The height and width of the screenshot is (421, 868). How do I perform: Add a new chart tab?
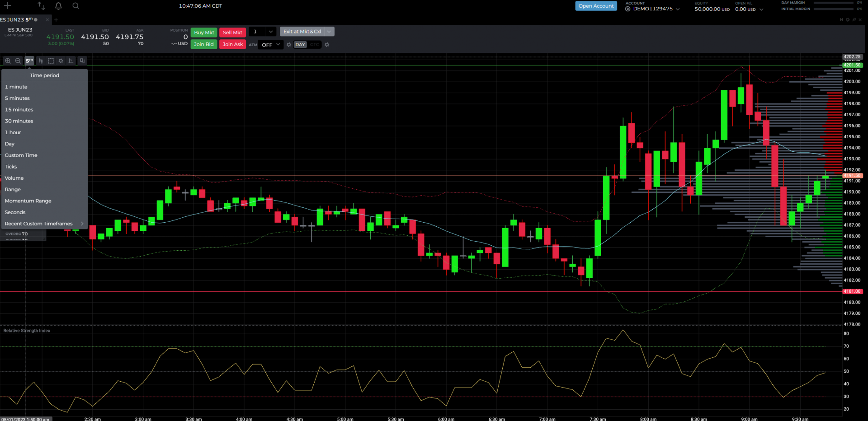coord(56,20)
